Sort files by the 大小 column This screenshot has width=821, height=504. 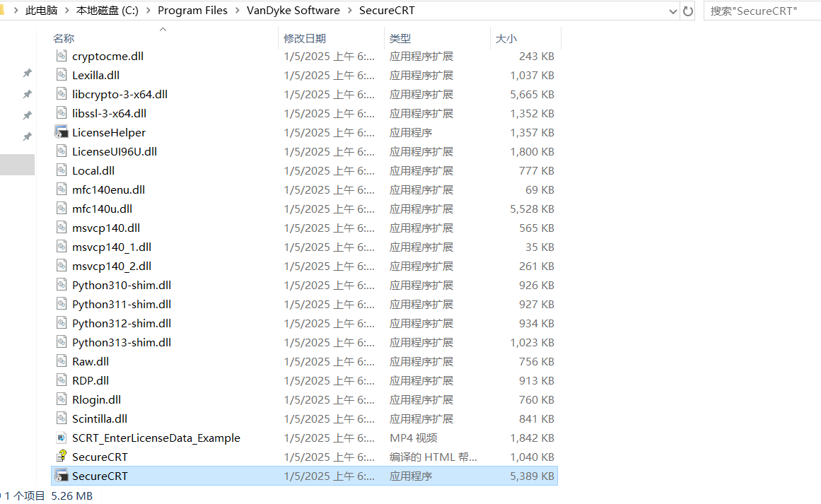[506, 38]
